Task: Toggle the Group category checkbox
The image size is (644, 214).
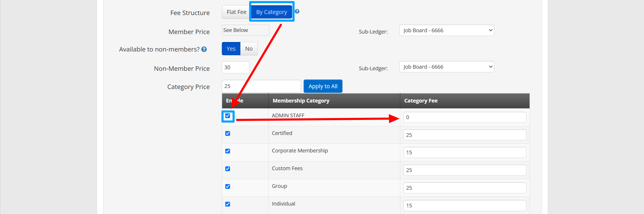Action: click(228, 187)
